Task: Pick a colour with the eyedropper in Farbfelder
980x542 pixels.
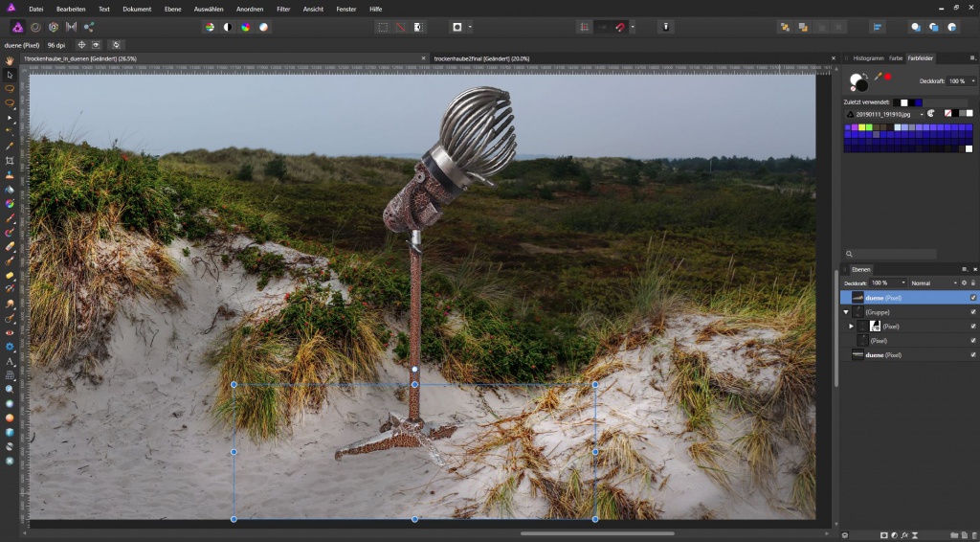Action: coord(878,77)
